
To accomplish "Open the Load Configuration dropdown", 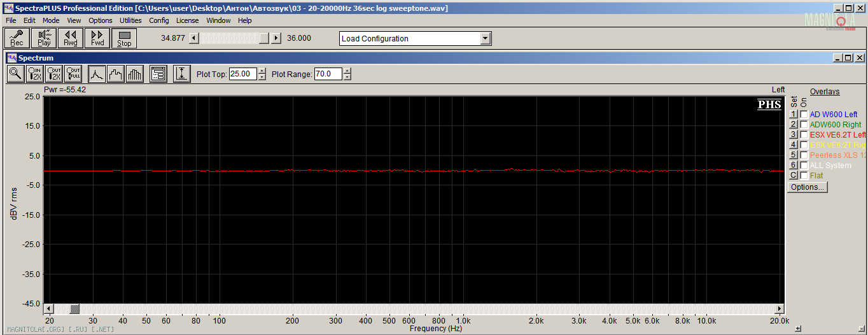I will (486, 39).
